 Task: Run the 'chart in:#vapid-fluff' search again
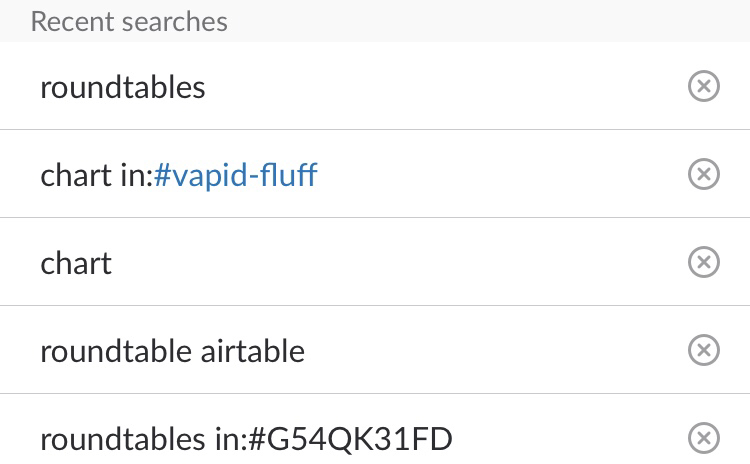point(375,174)
